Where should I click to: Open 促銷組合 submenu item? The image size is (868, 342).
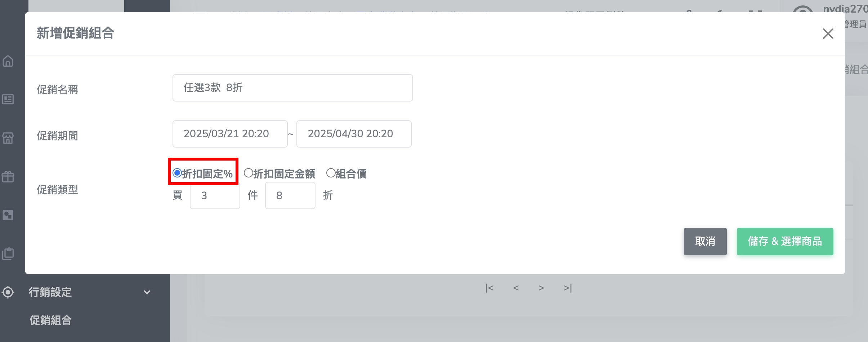click(x=51, y=320)
